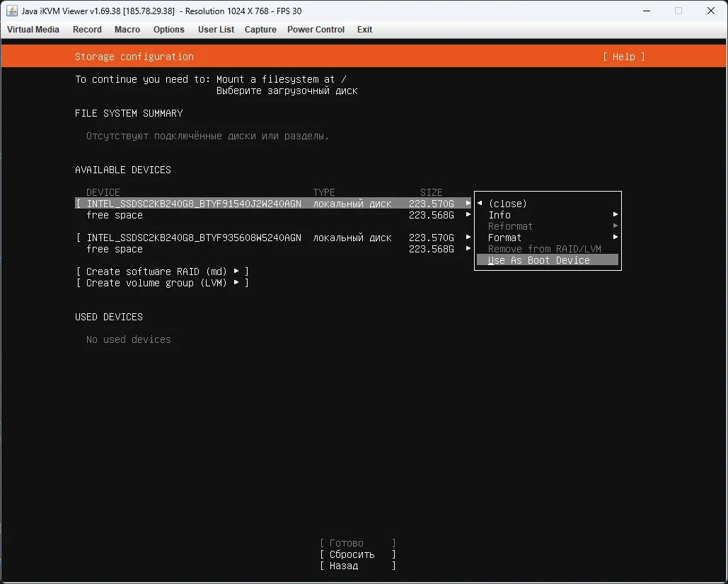Select Use As Boot Device option
This screenshot has width=728, height=584.
click(x=539, y=260)
